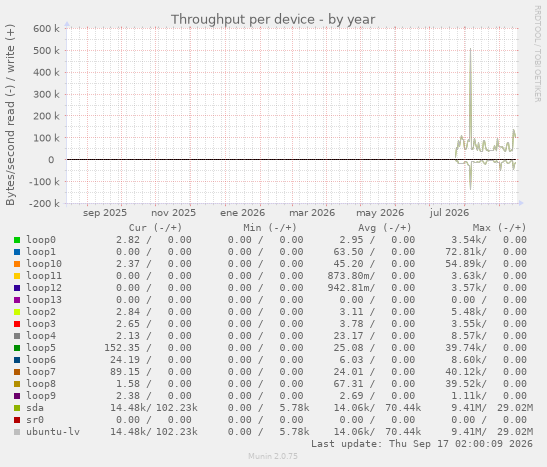The width and height of the screenshot is (547, 467).
Task: Click the loop11 yellow legend swatch
Action: click(17, 276)
